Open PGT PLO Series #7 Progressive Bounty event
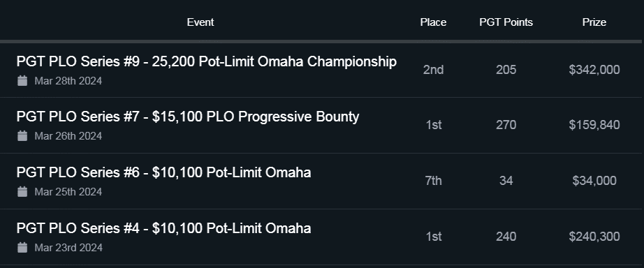644x268 pixels. (x=188, y=117)
